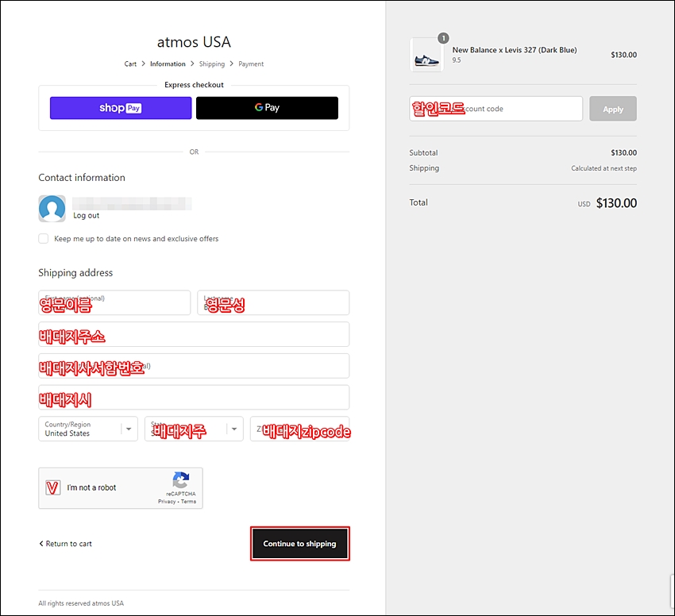The width and height of the screenshot is (675, 616).
Task: Click the Calculated at next step text
Action: pyautogui.click(x=604, y=168)
